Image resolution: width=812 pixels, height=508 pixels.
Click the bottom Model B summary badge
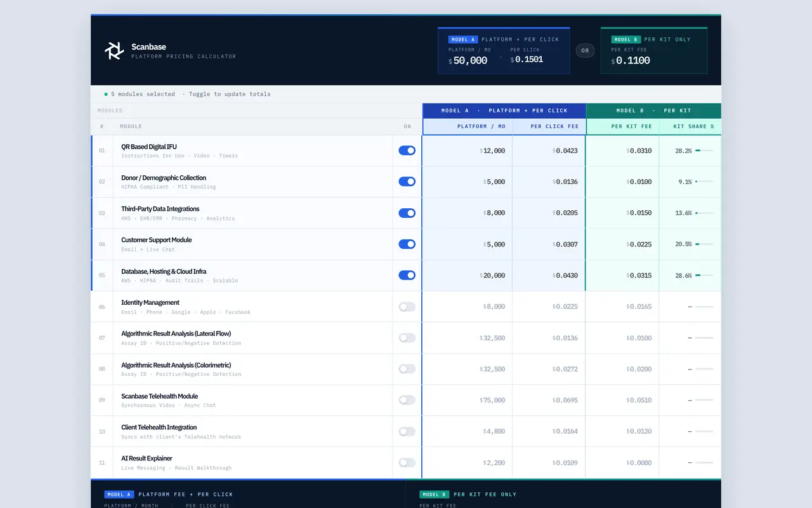tap(434, 494)
